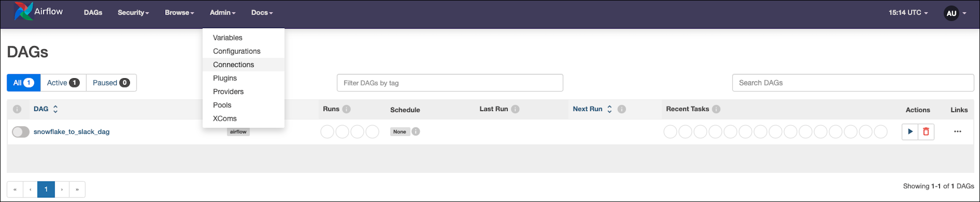980x202 pixels.
Task: Click the info icon next to Runs
Action: pos(346,109)
